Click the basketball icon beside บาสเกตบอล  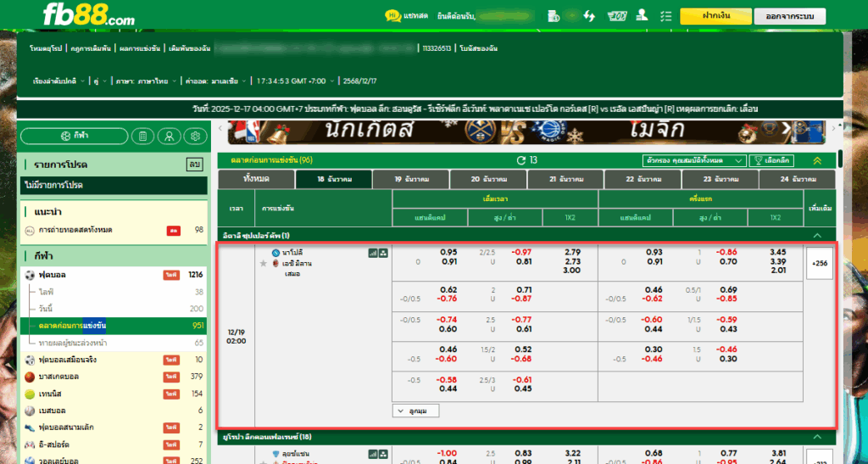30,377
